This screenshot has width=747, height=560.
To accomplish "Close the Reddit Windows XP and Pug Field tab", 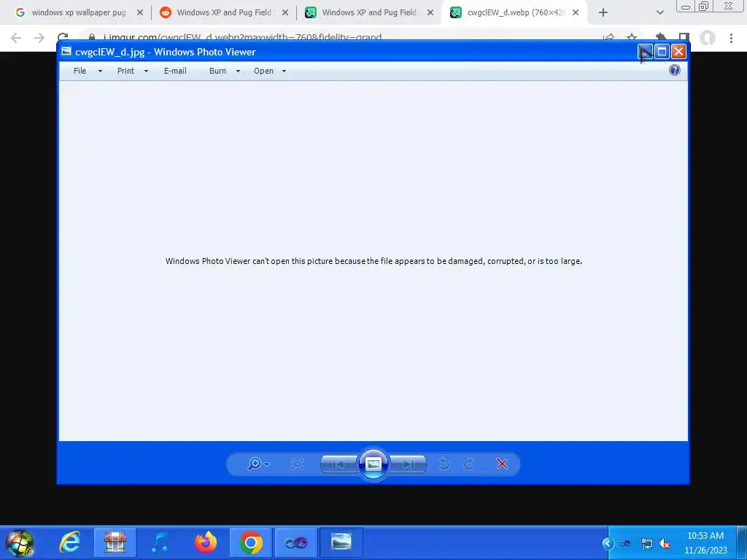I will pyautogui.click(x=285, y=13).
